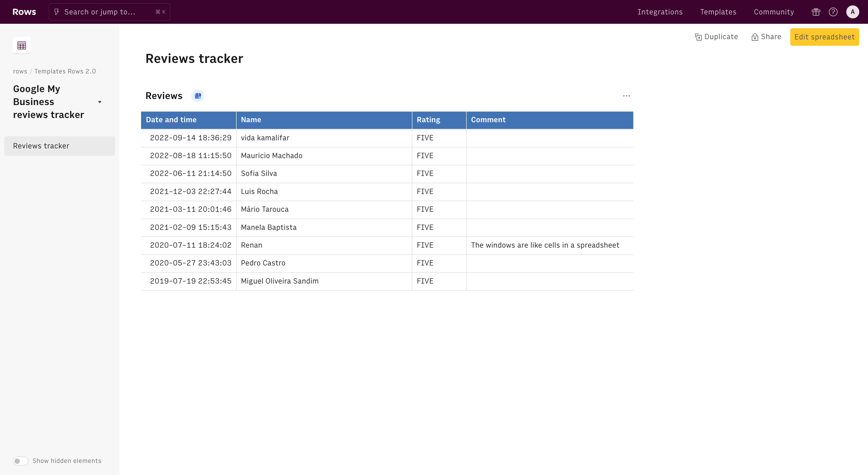Open the Templates menu
The height and width of the screenshot is (475, 868).
[718, 12]
